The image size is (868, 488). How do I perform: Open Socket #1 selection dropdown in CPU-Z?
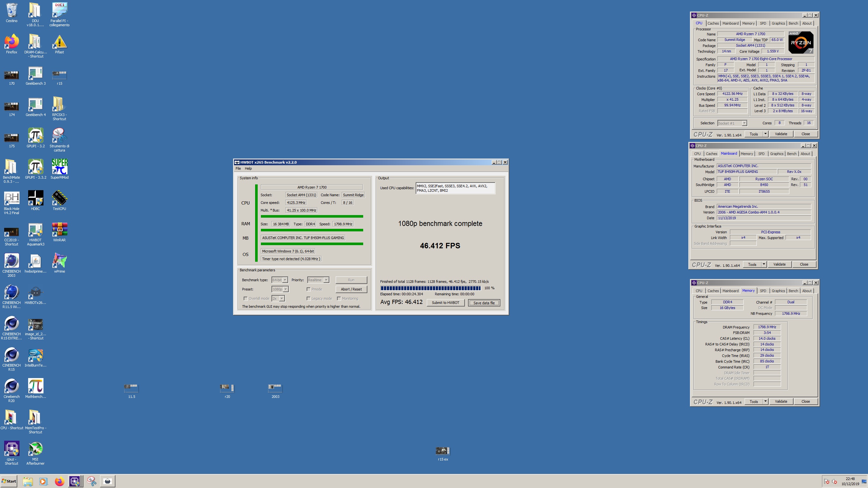pyautogui.click(x=732, y=123)
